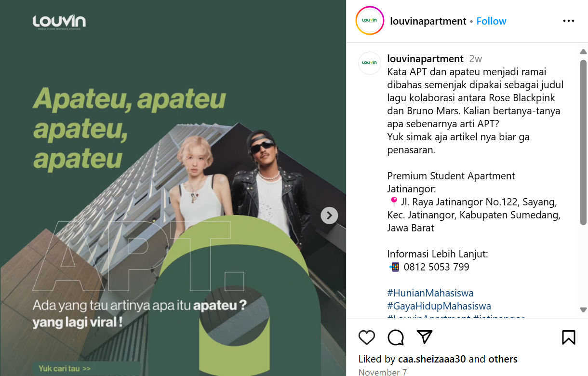Viewport: 588px width, 376px height.
Task: Open the #GayaHidupMahasiswa hashtag
Action: coord(439,306)
